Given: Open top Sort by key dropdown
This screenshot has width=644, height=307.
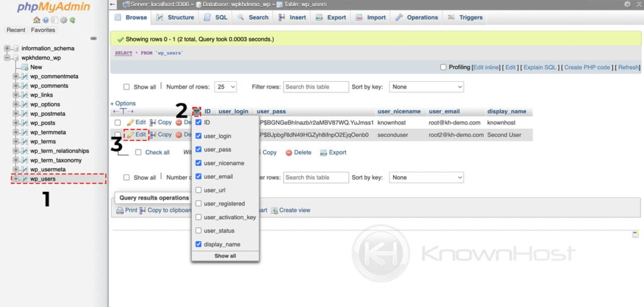Looking at the screenshot, I should tap(426, 87).
